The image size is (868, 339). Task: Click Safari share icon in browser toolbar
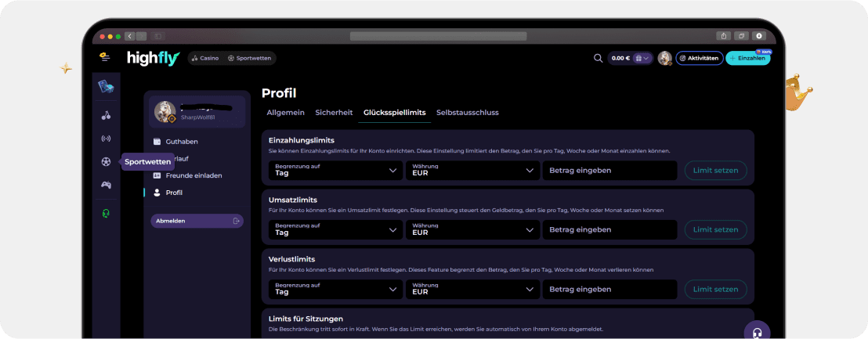[722, 36]
